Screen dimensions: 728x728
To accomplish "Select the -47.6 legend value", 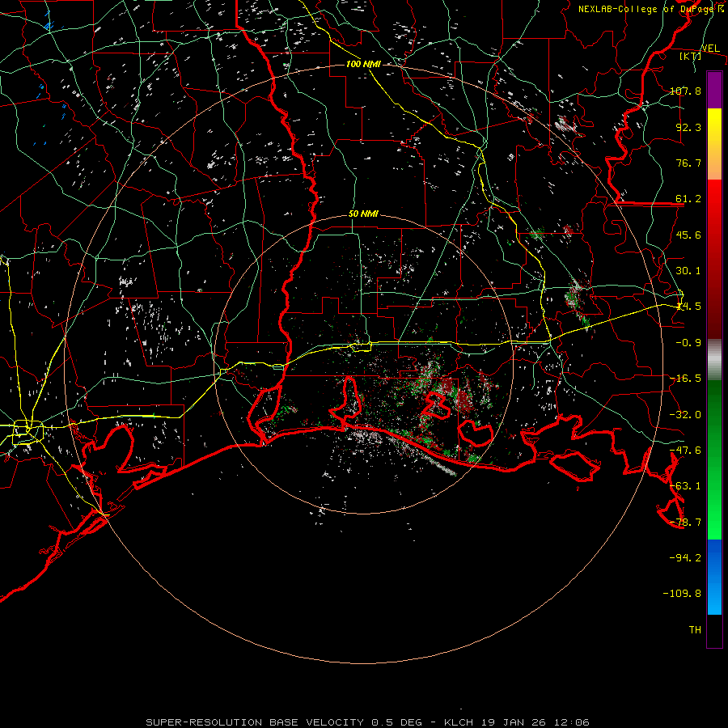I will click(685, 451).
